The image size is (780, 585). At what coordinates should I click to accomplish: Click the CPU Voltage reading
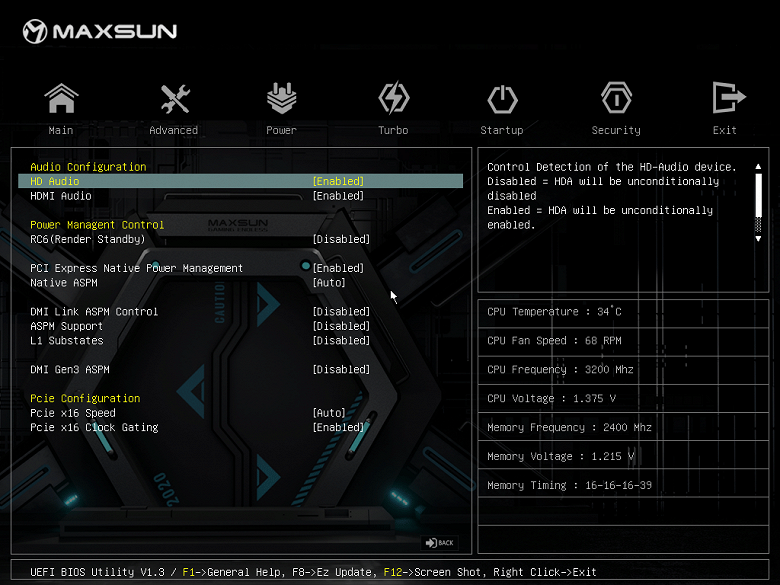point(551,398)
